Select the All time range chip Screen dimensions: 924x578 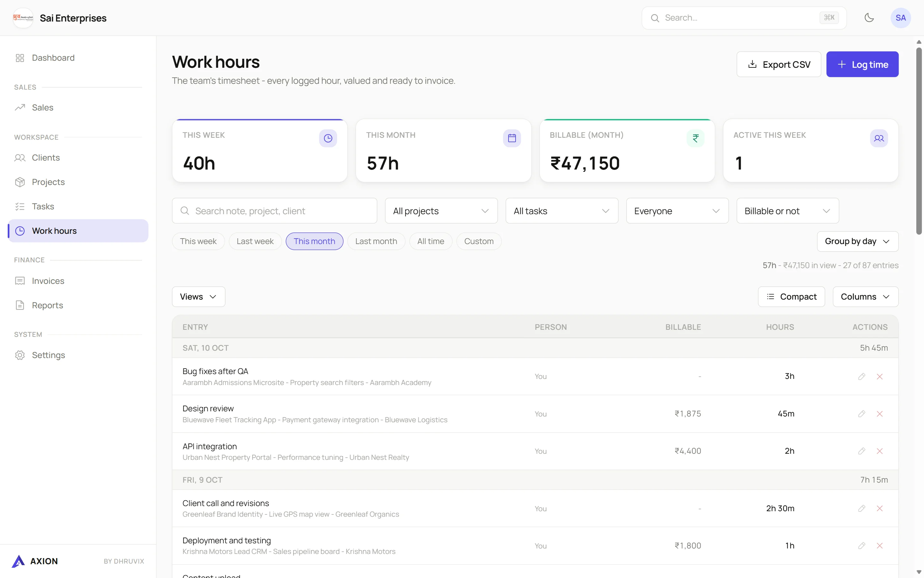(430, 241)
